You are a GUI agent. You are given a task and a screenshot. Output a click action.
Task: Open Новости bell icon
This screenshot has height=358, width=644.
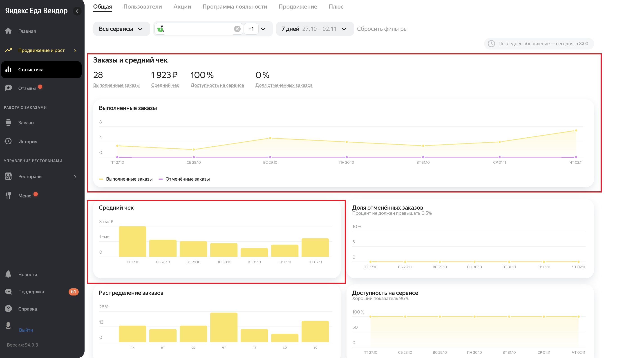[x=8, y=274]
